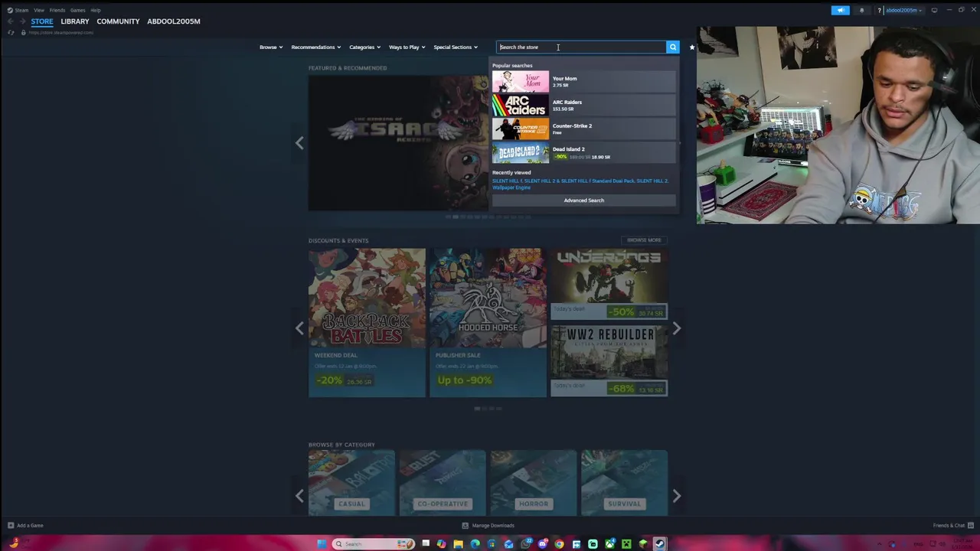Click the Browse More button
This screenshot has width=980, height=551.
pyautogui.click(x=644, y=240)
